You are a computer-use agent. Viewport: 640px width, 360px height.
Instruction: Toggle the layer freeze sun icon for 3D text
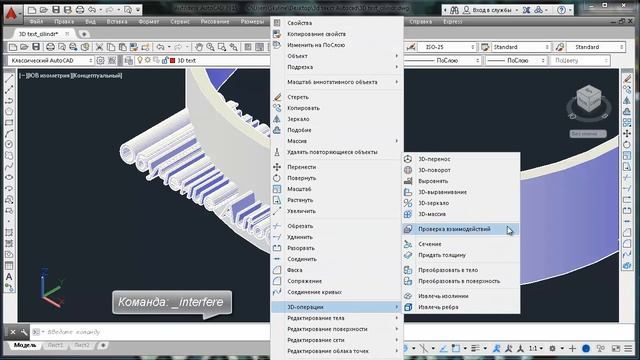[x=148, y=60]
